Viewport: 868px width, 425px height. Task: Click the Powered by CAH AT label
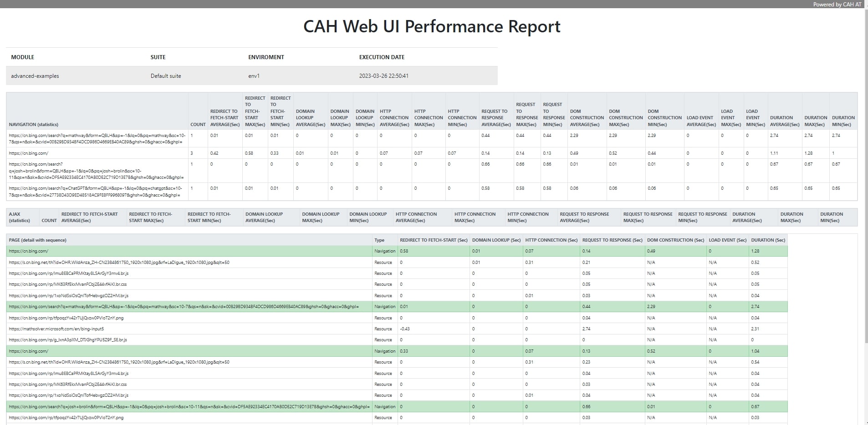[837, 4]
